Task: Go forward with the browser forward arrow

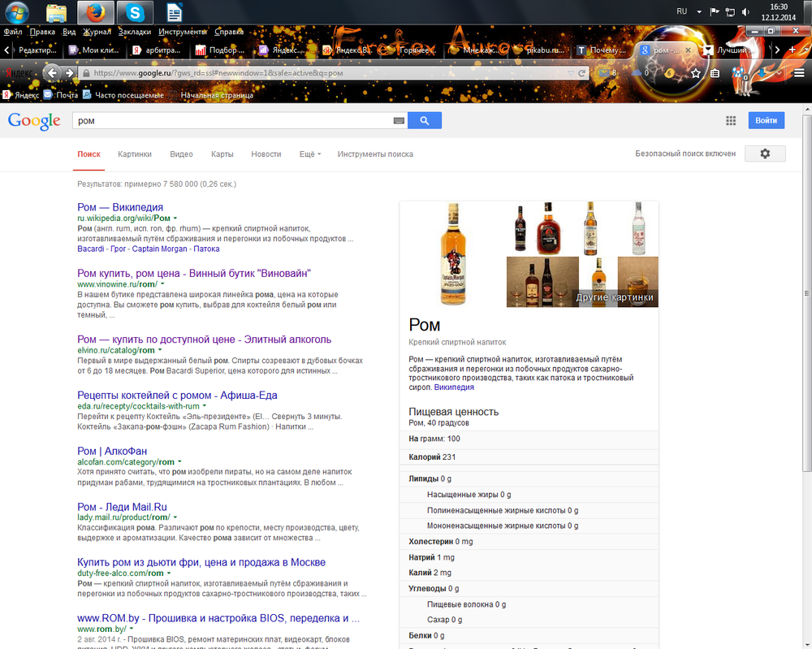Action: pos(69,73)
